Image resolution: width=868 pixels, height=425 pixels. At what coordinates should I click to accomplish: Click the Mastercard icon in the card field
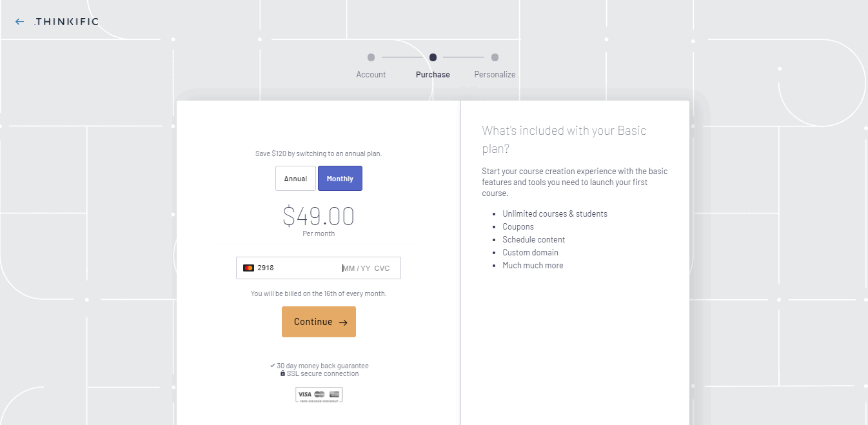coord(248,268)
